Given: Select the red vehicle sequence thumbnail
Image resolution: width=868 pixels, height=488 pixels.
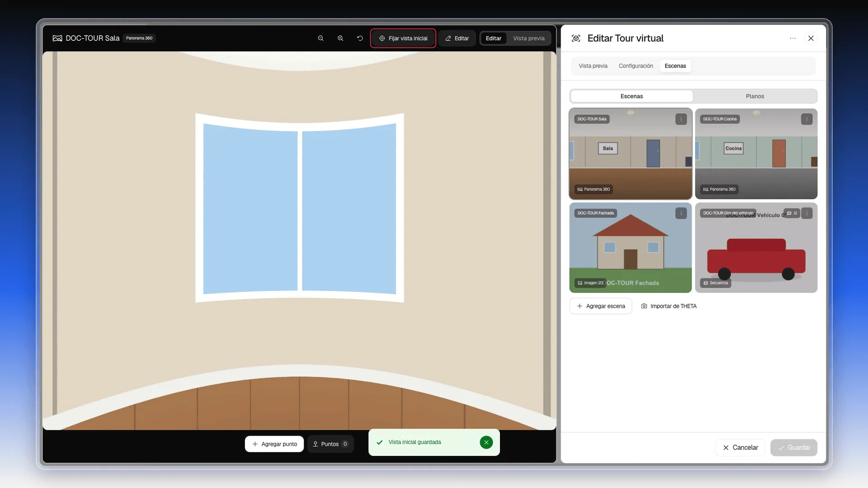Looking at the screenshot, I should pos(756,248).
